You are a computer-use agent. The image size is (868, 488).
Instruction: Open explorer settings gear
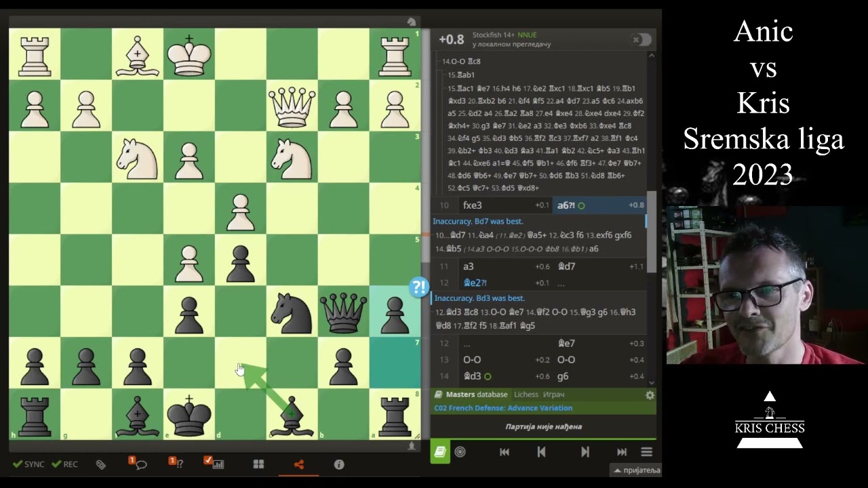(650, 395)
